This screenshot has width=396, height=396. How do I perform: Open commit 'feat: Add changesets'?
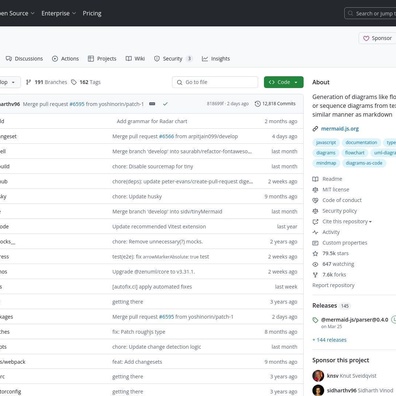(x=137, y=362)
